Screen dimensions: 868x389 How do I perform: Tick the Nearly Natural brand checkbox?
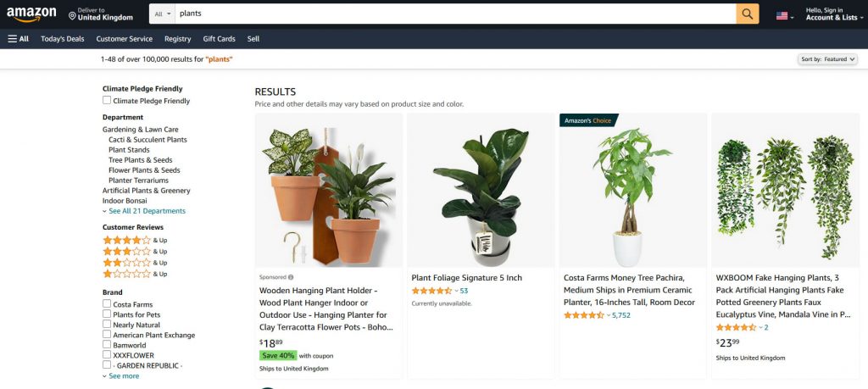click(x=106, y=325)
